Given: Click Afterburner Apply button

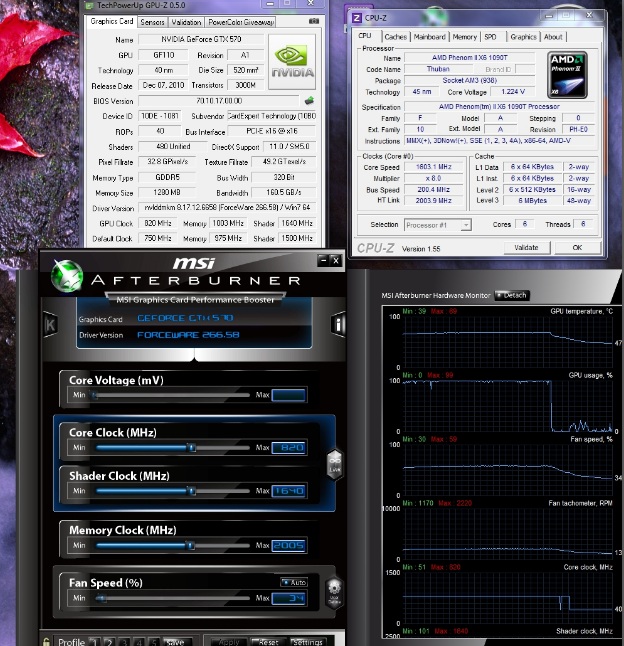Looking at the screenshot, I should coord(229,641).
